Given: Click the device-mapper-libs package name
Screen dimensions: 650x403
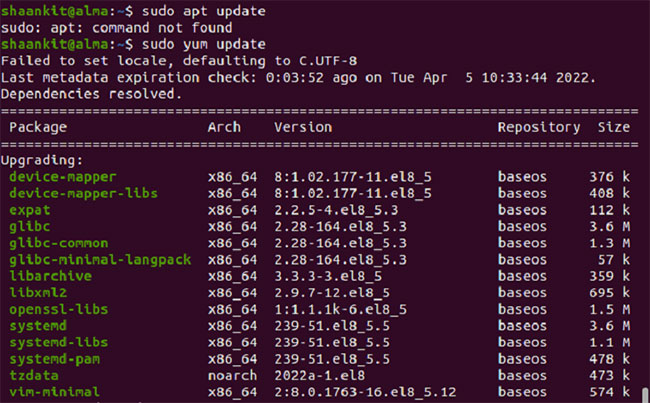Looking at the screenshot, I should pos(83,194).
